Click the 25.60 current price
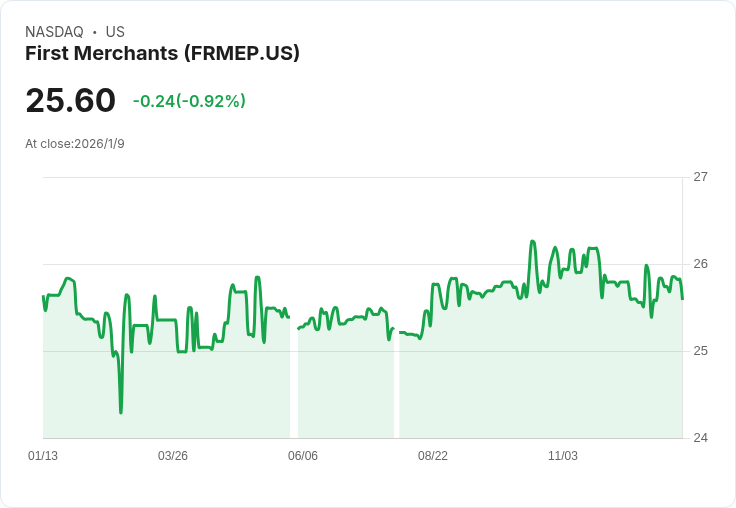The height and width of the screenshot is (508, 736). click(x=70, y=101)
